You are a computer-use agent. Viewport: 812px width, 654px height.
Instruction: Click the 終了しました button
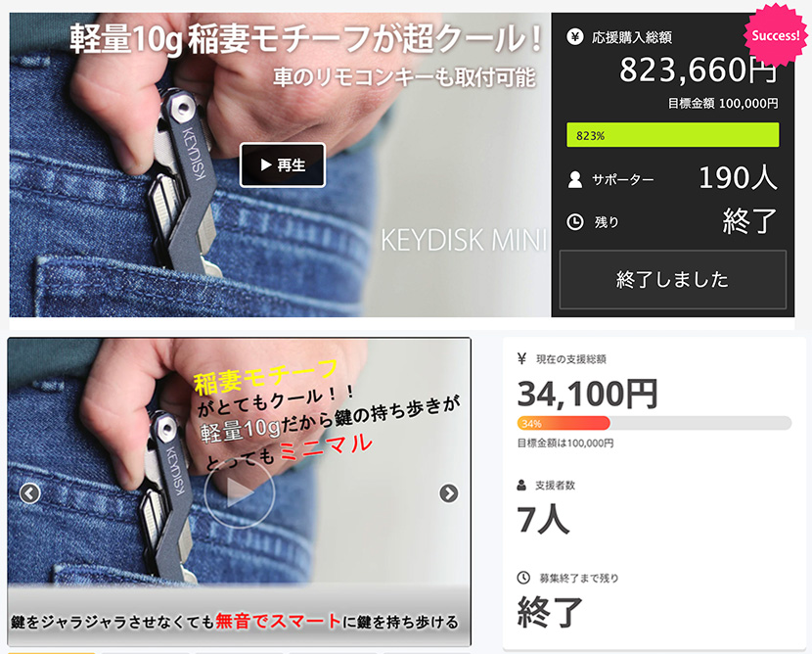point(673,280)
